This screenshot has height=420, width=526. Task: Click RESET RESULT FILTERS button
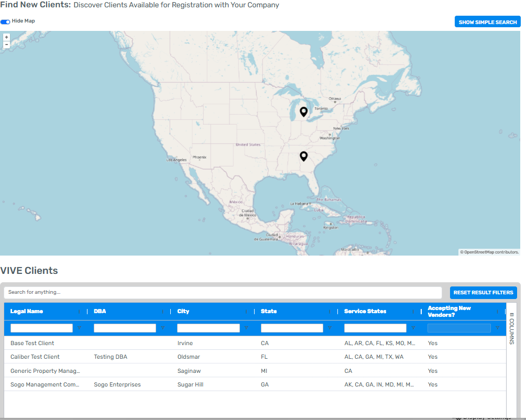[x=483, y=293]
